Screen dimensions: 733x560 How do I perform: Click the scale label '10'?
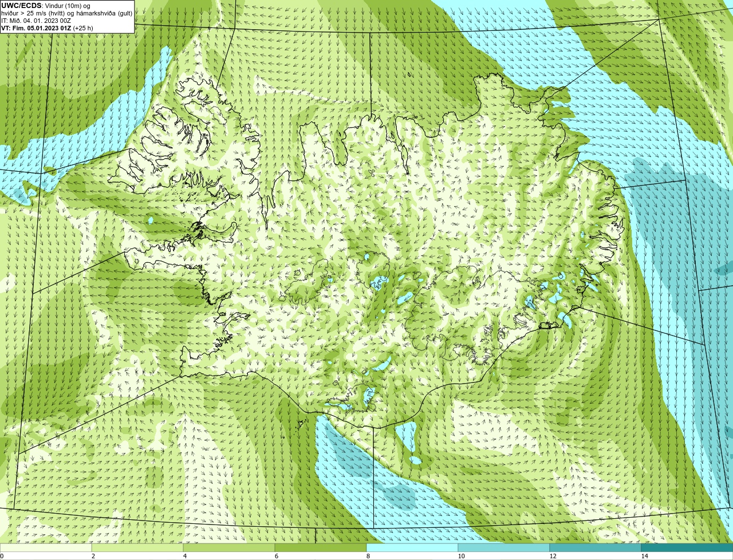[x=461, y=556]
